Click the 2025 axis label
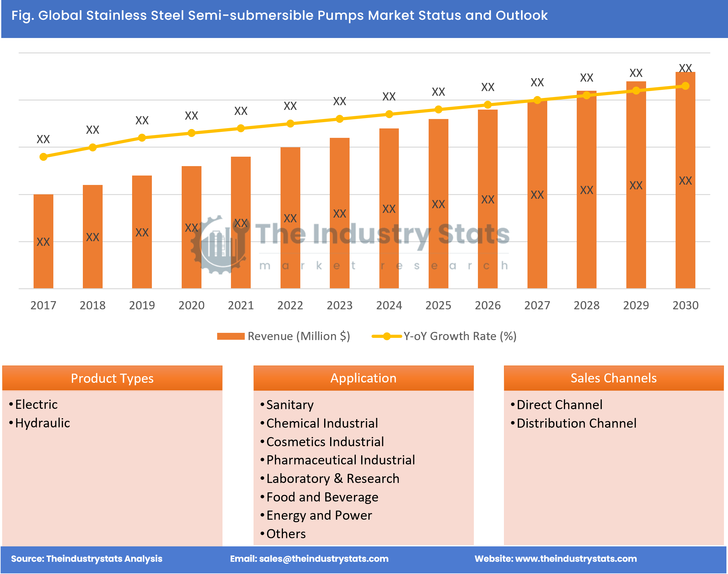The image size is (728, 574). pyautogui.click(x=439, y=305)
